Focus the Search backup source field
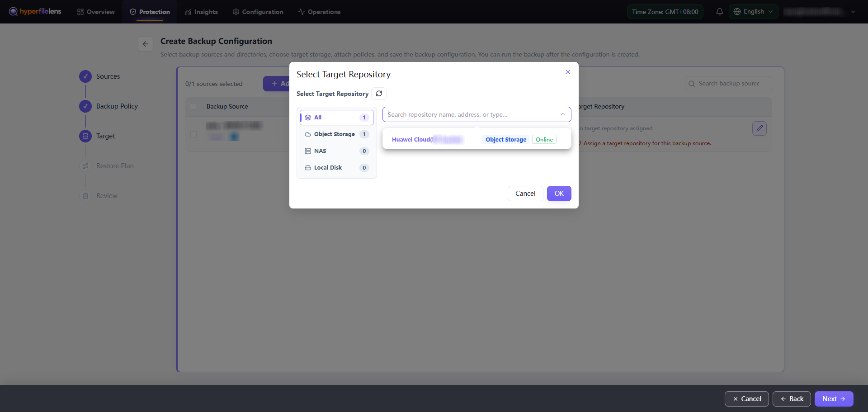 pos(728,84)
